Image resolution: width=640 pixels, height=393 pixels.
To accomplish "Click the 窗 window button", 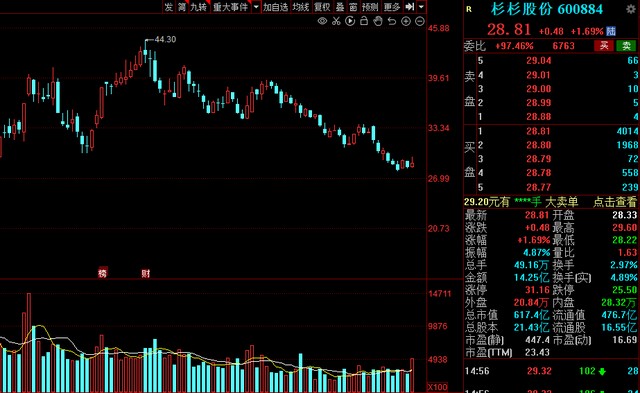I will [x=353, y=7].
